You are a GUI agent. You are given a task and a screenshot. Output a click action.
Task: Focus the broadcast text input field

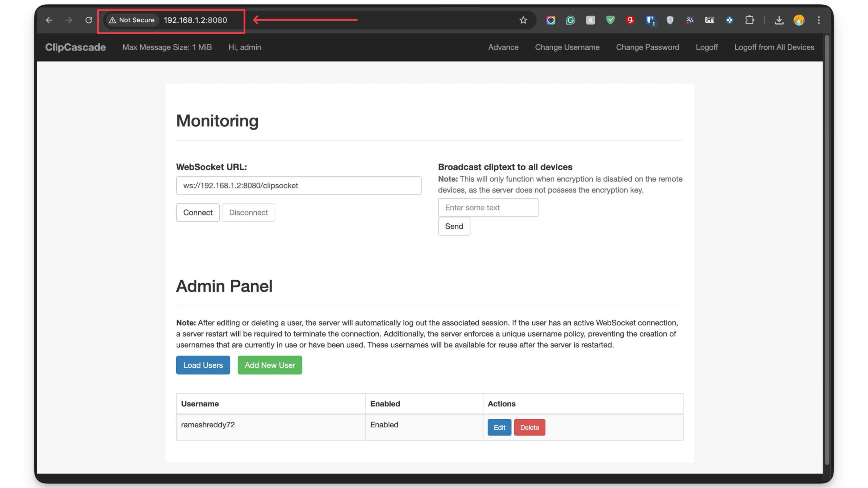488,207
